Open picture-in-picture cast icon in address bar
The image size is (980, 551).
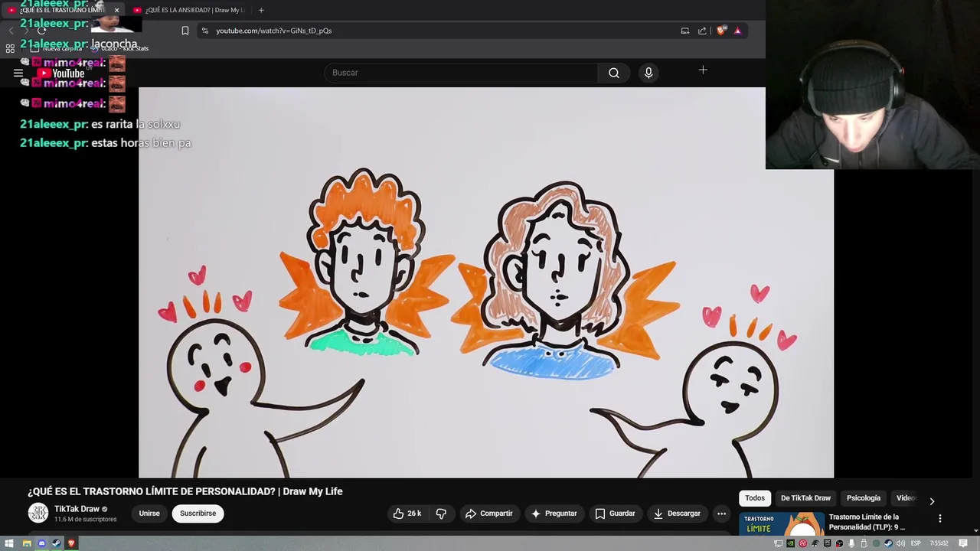click(685, 31)
